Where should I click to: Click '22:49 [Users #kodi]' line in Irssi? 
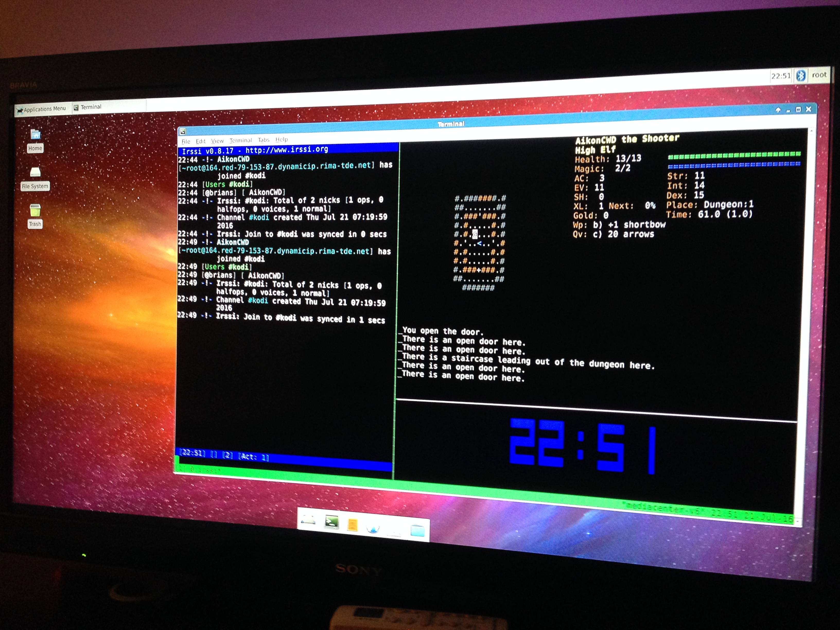[215, 267]
